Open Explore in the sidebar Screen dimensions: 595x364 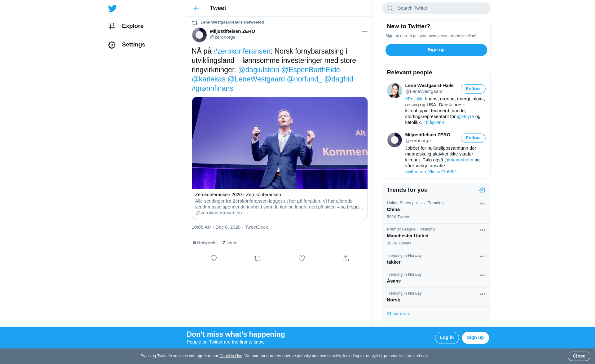coord(132,26)
